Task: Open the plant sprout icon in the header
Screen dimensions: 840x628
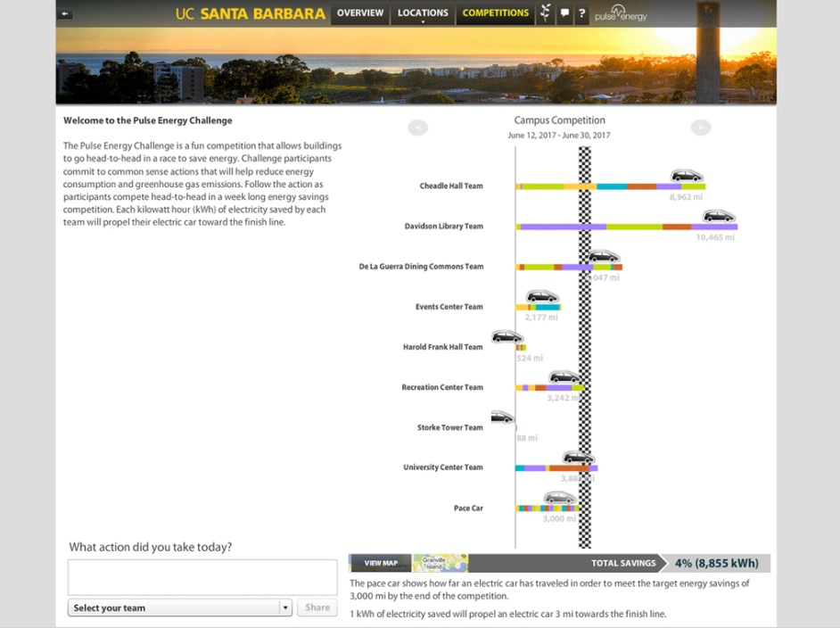Action: tap(546, 12)
